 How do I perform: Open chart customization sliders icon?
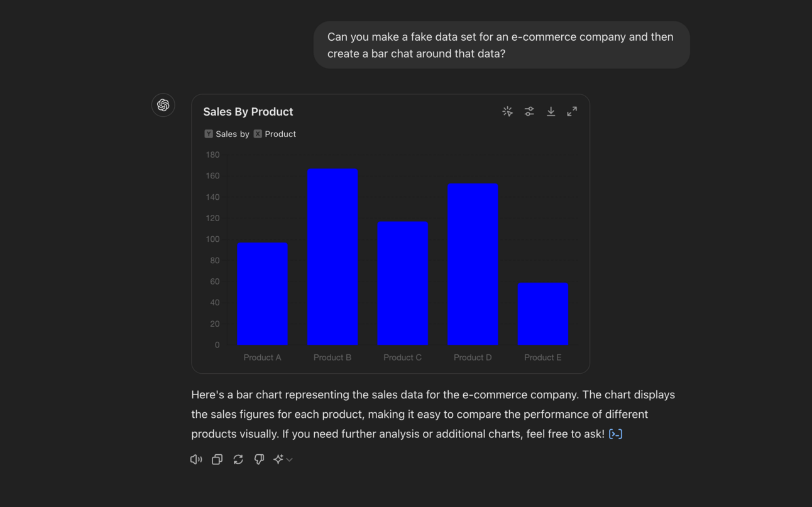(x=529, y=111)
